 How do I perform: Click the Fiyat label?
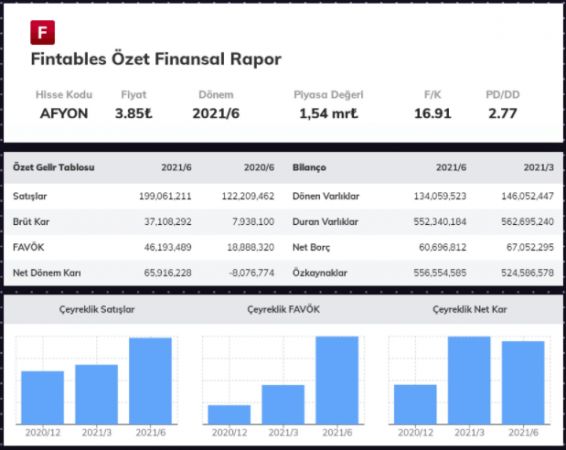[x=134, y=95]
